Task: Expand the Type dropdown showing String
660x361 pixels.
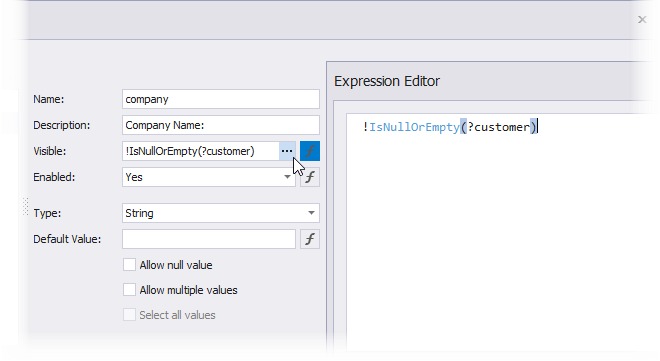Action: pos(311,213)
